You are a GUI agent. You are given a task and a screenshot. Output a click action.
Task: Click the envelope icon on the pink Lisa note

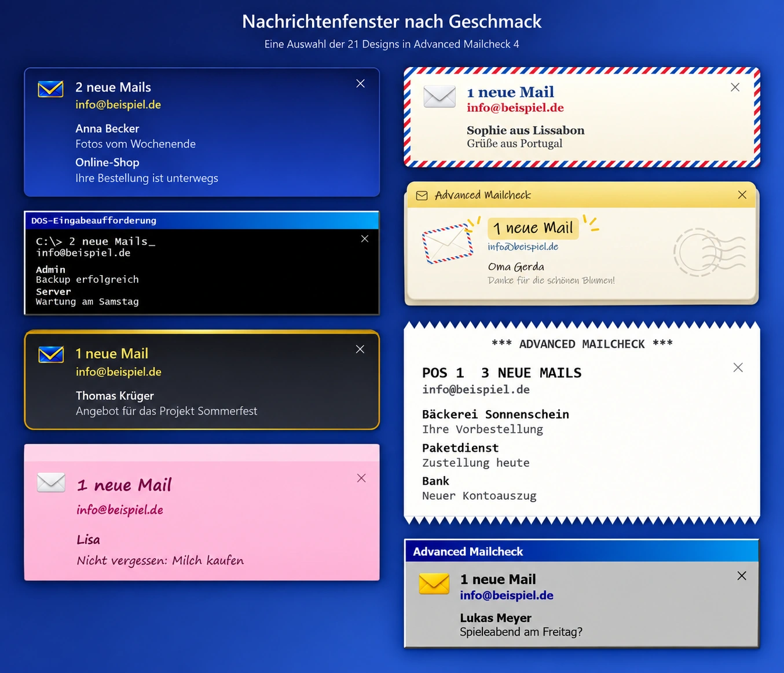pyautogui.click(x=51, y=482)
